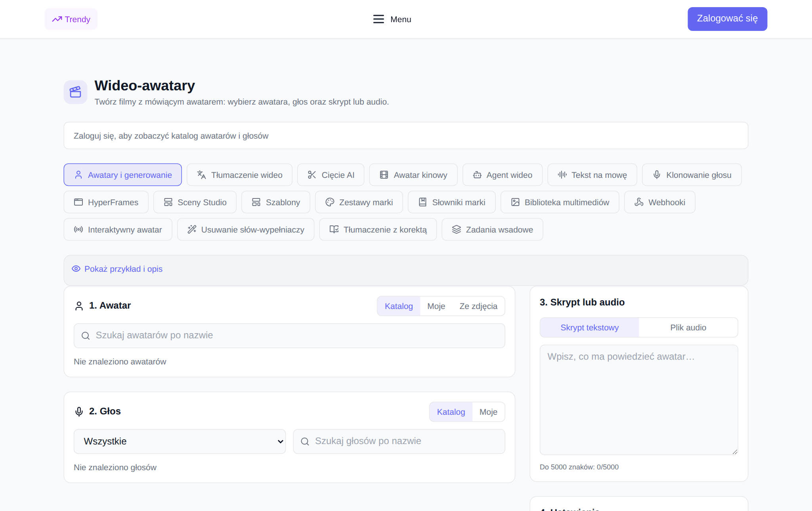Click the image icon in Biblioteka multimediów
The image size is (812, 511).
[x=515, y=202]
